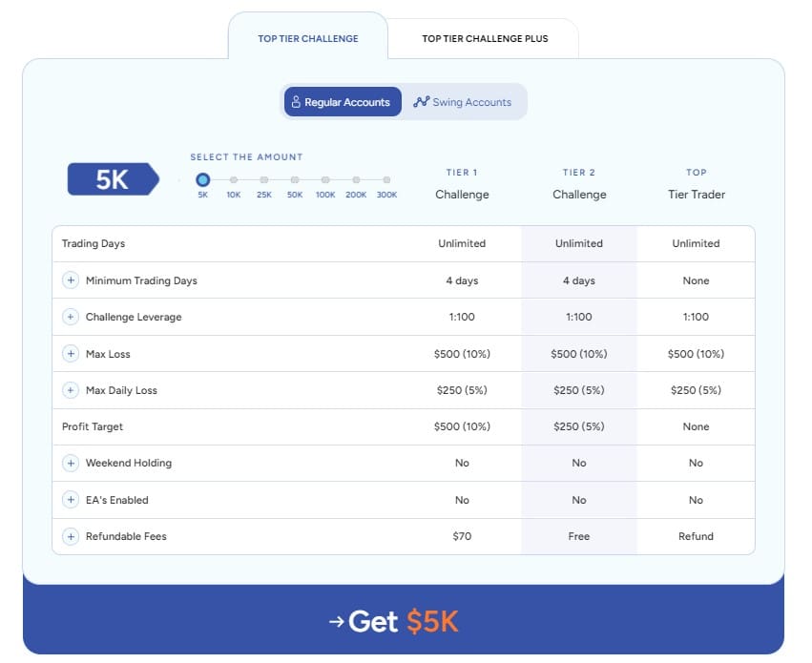The width and height of the screenshot is (812, 663).
Task: Open Max Daily Loss info plus icon
Action: (x=71, y=390)
